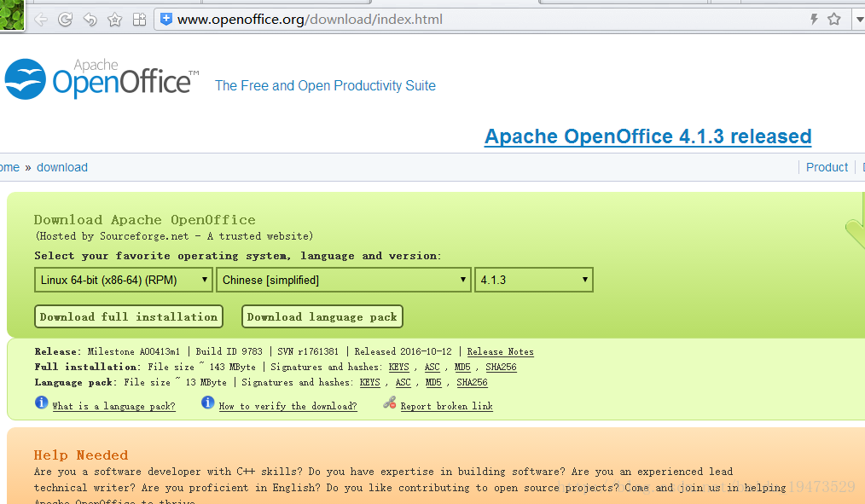Click SHA256 link in Full installation row
Image resolution: width=865 pixels, height=504 pixels.
click(x=501, y=368)
